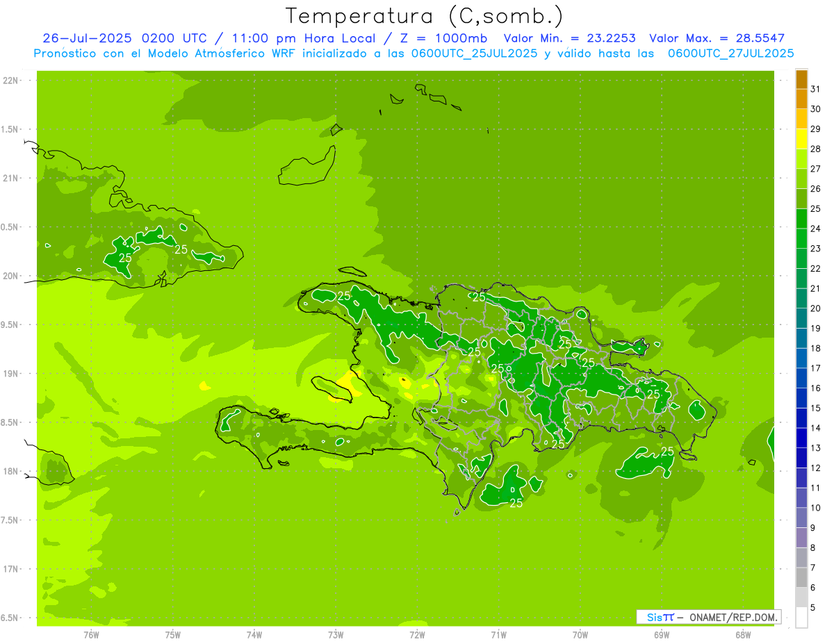Click the blue legend swatch between 14 and 15
The height and width of the screenshot is (644, 834).
pos(801,418)
